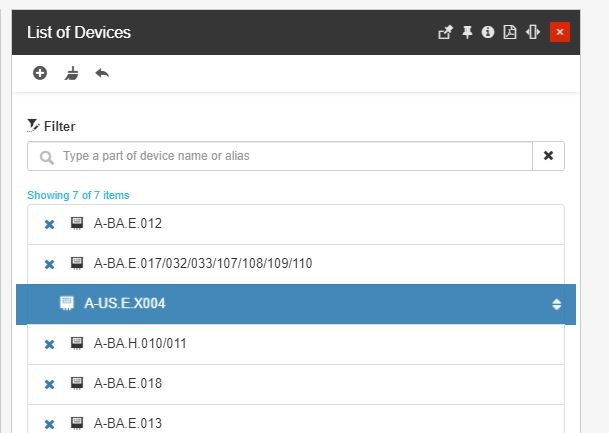Click the add device plus icon

click(x=40, y=73)
